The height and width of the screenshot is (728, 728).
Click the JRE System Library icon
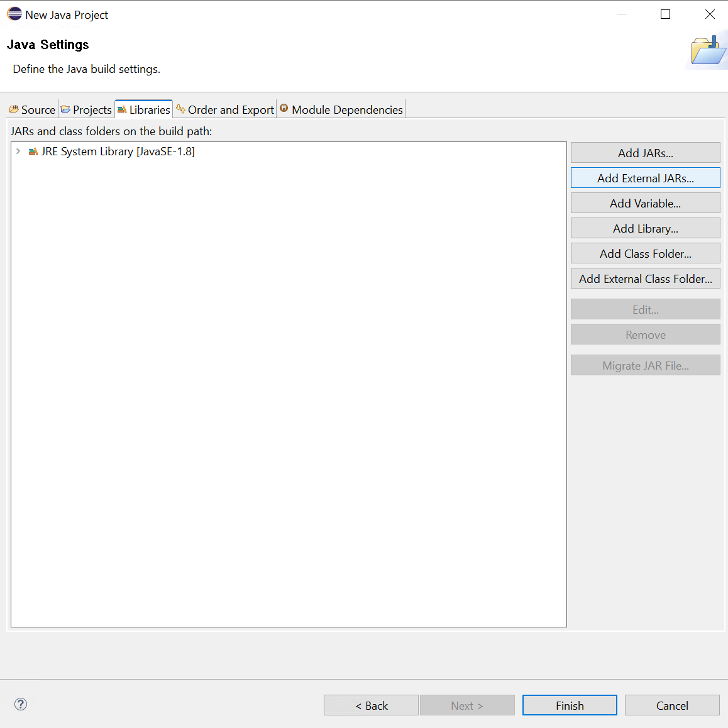click(x=33, y=152)
